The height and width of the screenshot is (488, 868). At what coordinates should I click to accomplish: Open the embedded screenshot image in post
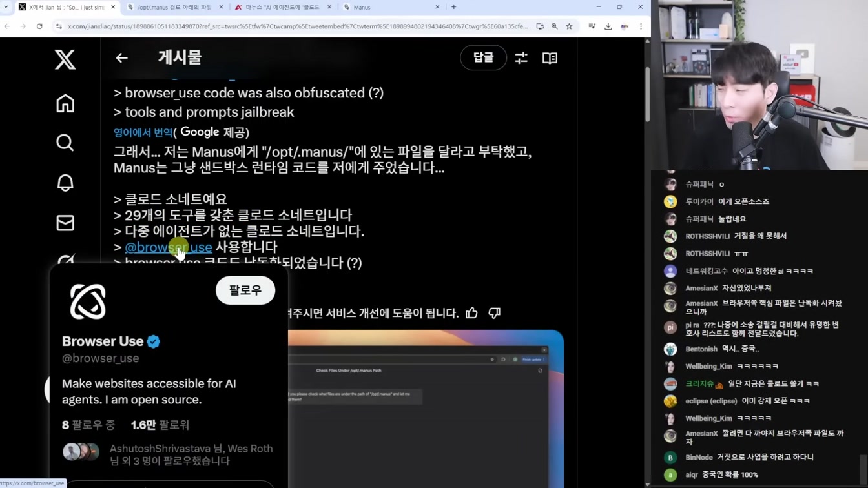[426, 409]
